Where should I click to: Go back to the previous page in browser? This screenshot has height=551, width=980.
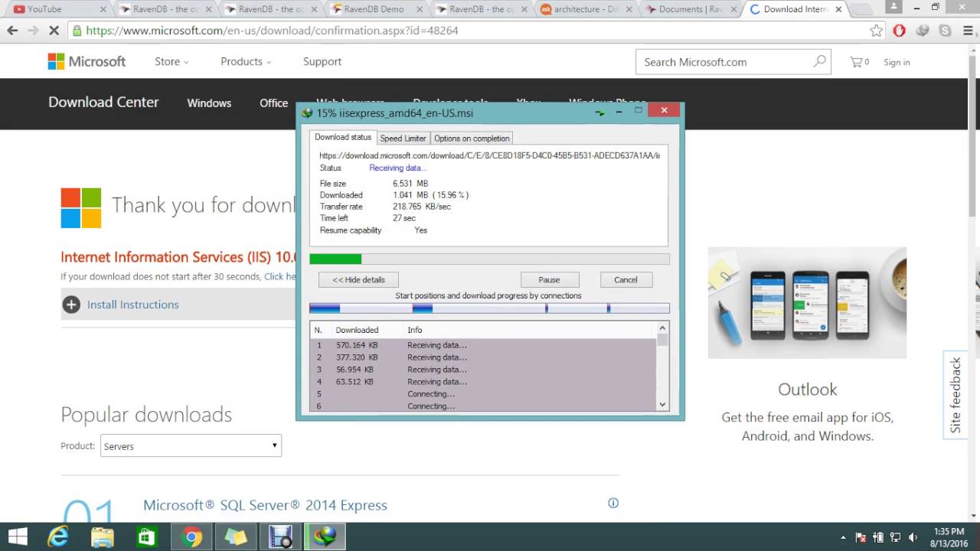(12, 31)
